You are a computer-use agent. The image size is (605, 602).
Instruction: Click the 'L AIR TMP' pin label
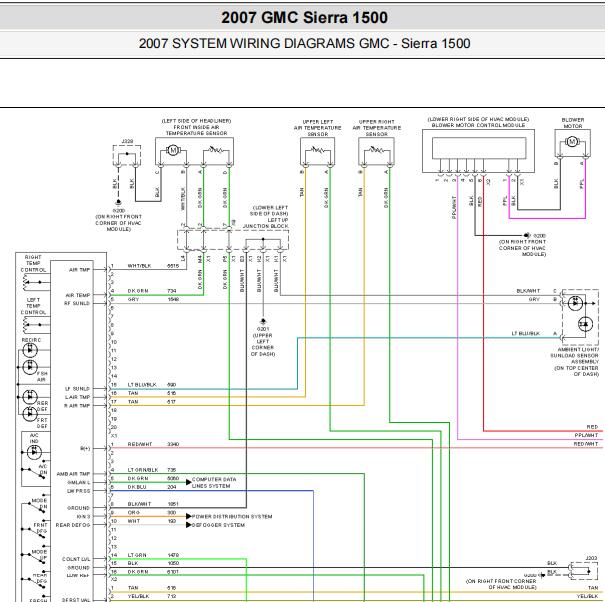tap(77, 397)
